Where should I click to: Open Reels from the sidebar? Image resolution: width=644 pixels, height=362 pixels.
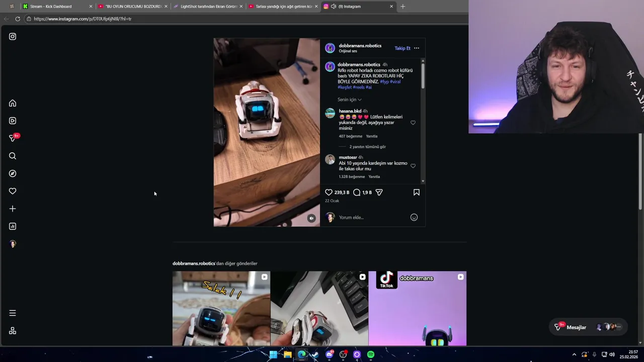13,121
